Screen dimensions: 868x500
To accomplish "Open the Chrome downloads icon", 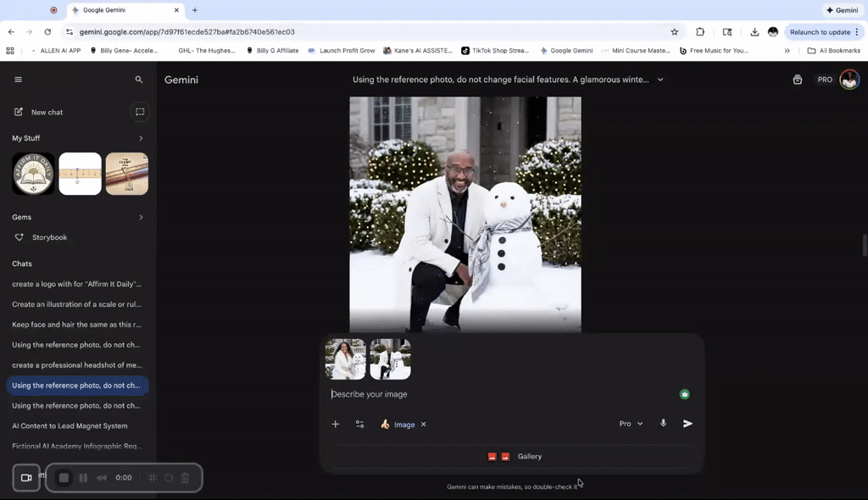I will coord(754,32).
